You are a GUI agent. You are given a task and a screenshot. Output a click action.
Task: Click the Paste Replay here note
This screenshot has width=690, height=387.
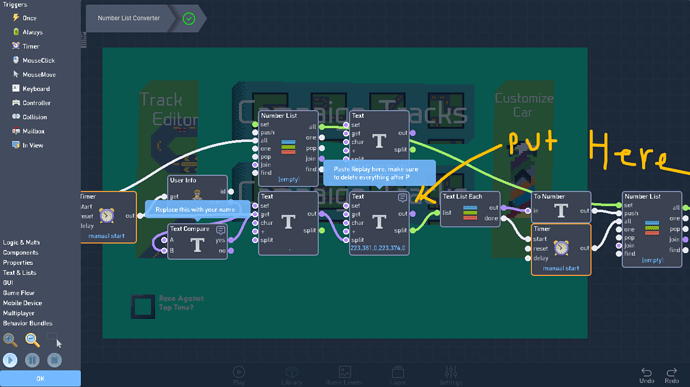tap(379, 173)
